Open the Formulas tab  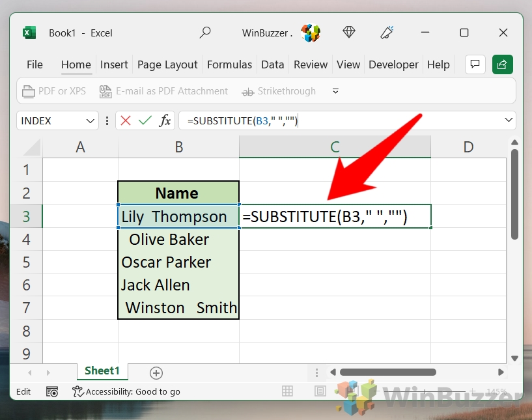tap(229, 64)
